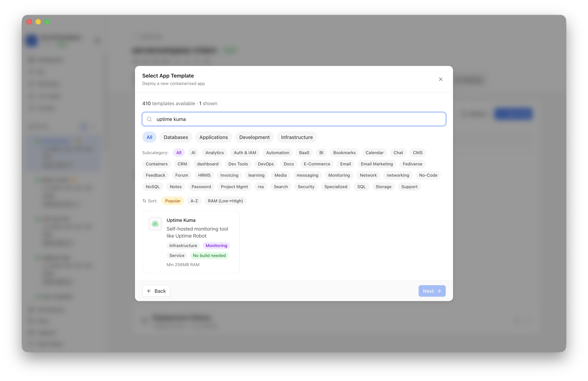Filter by messaging subcategory
Viewport: 588px width, 381px height.
click(x=307, y=175)
